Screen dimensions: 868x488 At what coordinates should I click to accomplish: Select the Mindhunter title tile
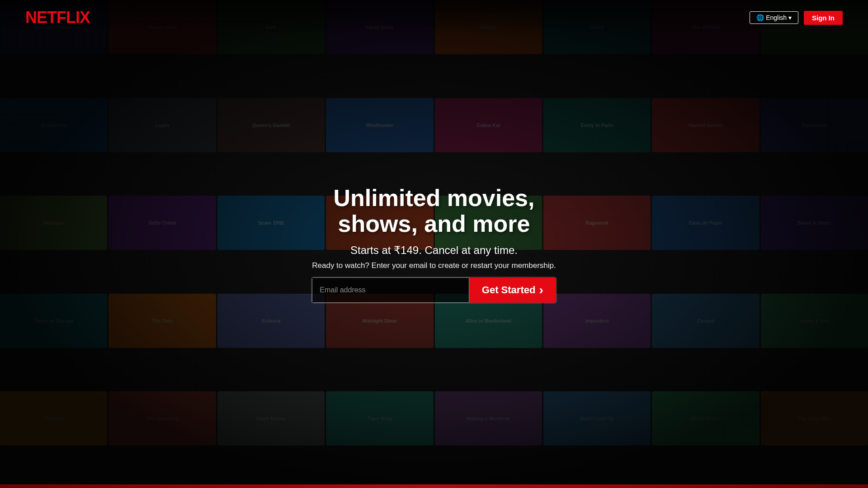(x=380, y=125)
